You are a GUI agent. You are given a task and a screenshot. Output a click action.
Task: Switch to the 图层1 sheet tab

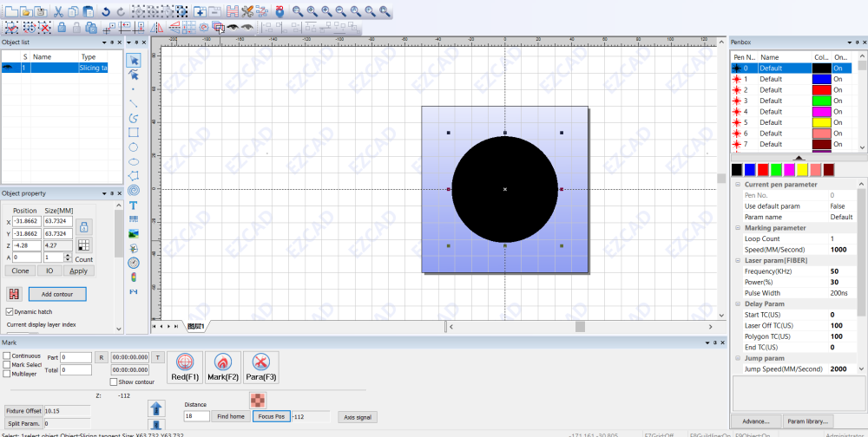pos(196,326)
